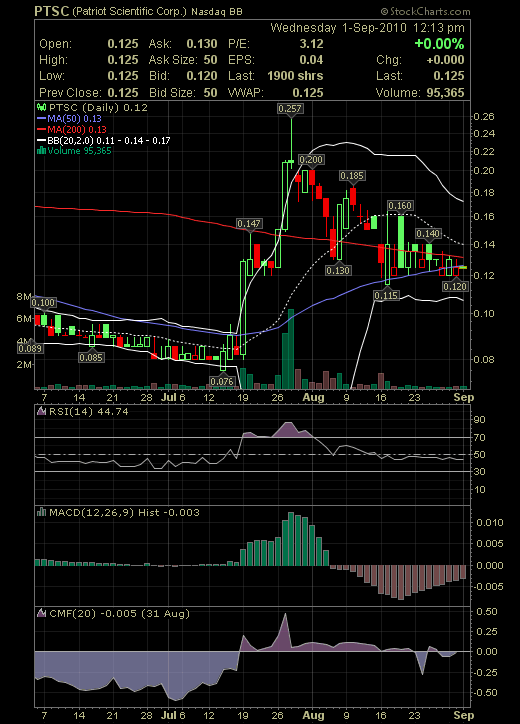Click the Wednesday 1-Sep-2010 12:13 pm timestamp

coord(367,28)
